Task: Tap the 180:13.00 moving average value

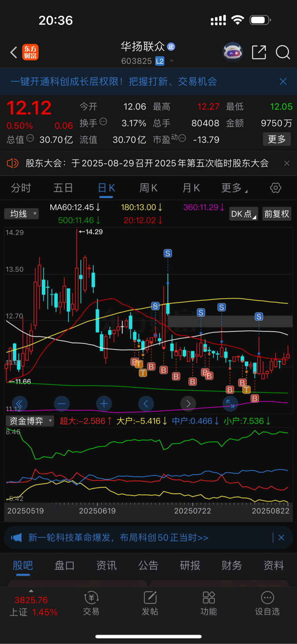Action: [x=142, y=207]
